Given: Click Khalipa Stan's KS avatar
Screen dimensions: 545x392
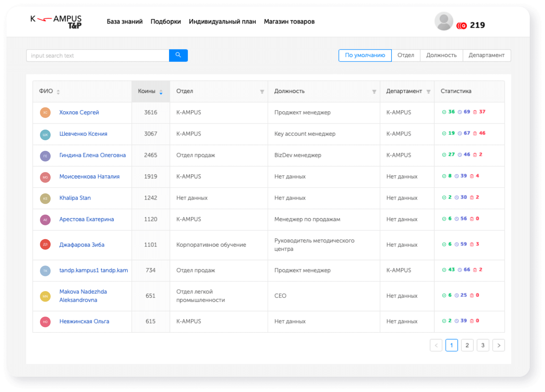Looking at the screenshot, I should point(45,198).
